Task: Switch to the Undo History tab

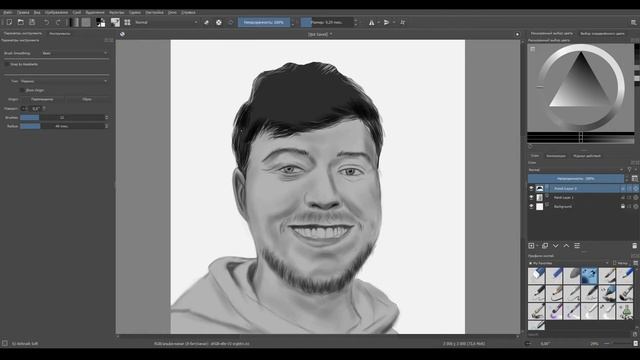Action: click(587, 156)
